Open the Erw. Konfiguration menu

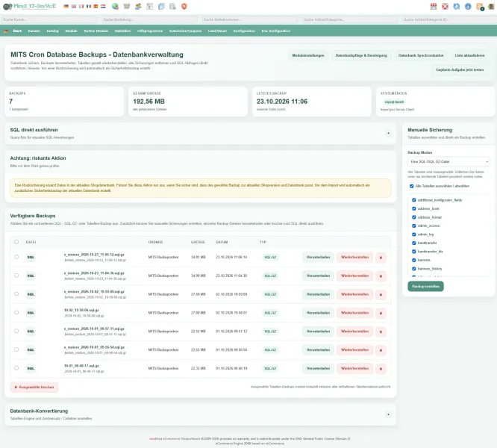[276, 31]
